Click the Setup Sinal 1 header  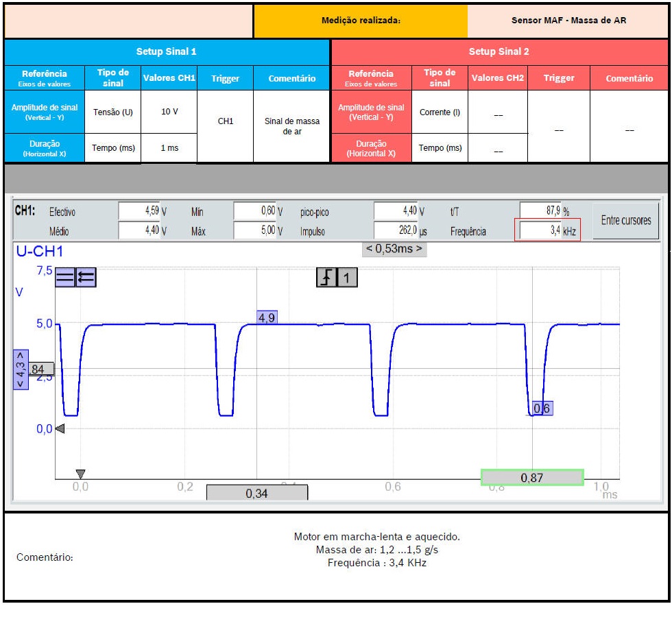[167, 51]
